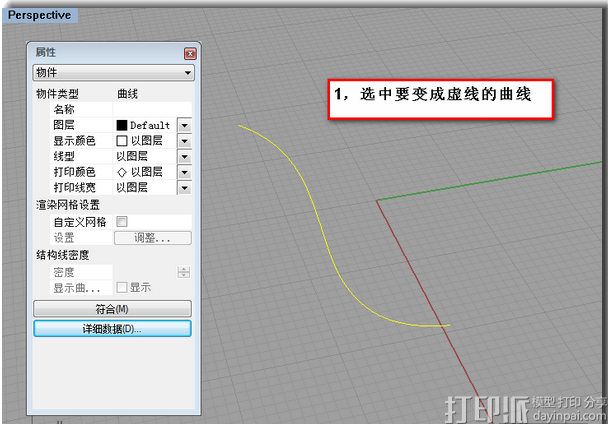Click the 符合(M) match button
The width and height of the screenshot is (608, 424).
[112, 309]
